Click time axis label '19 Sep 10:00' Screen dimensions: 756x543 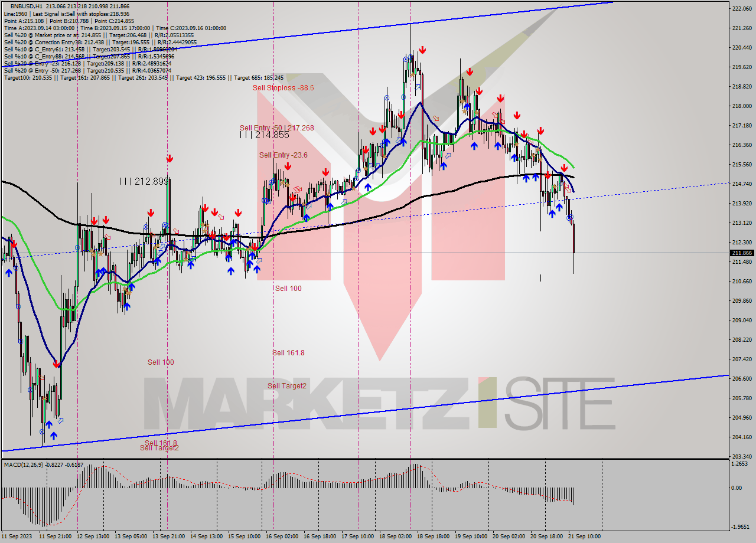471,536
